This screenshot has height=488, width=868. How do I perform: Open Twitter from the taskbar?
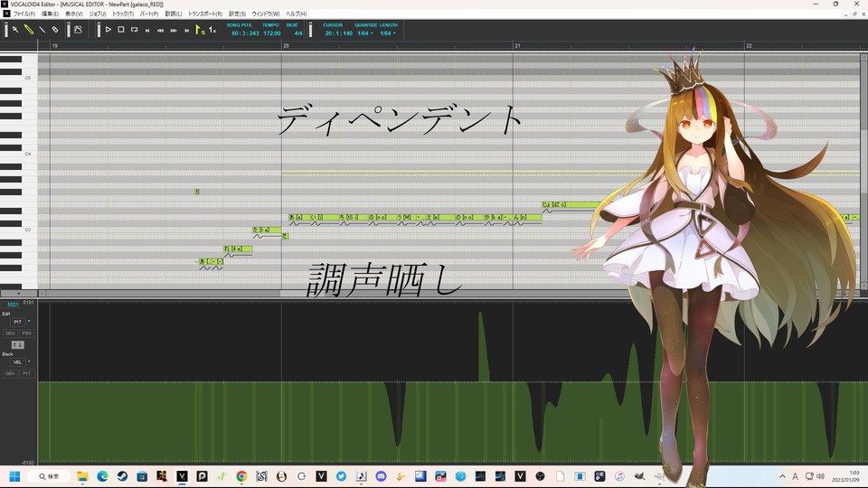341,476
